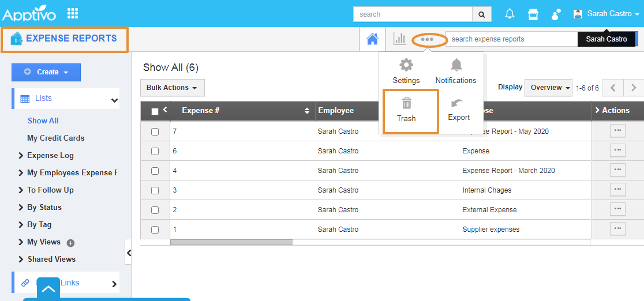Open the app launcher grid icon
This screenshot has width=644, height=301.
pos(73,13)
